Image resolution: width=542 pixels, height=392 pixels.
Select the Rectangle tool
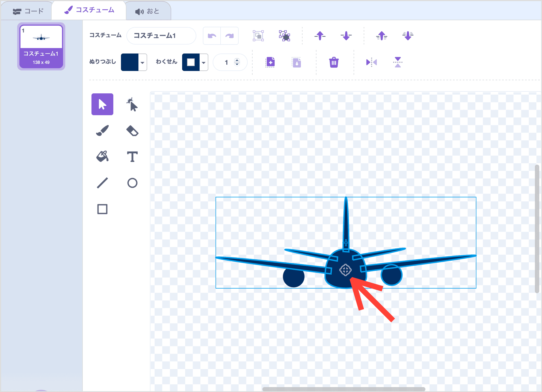(x=102, y=209)
